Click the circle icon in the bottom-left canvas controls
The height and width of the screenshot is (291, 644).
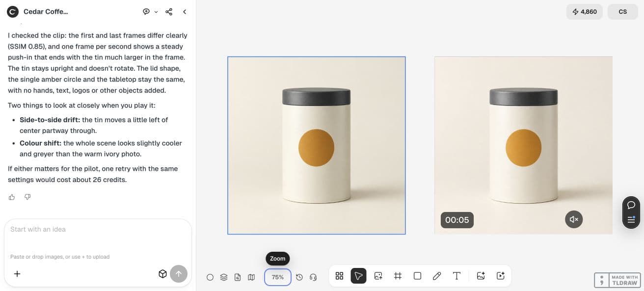click(210, 277)
